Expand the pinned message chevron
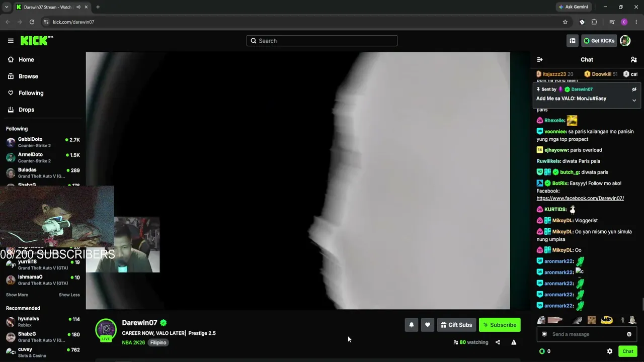Viewport: 644px width, 362px height. [x=634, y=101]
